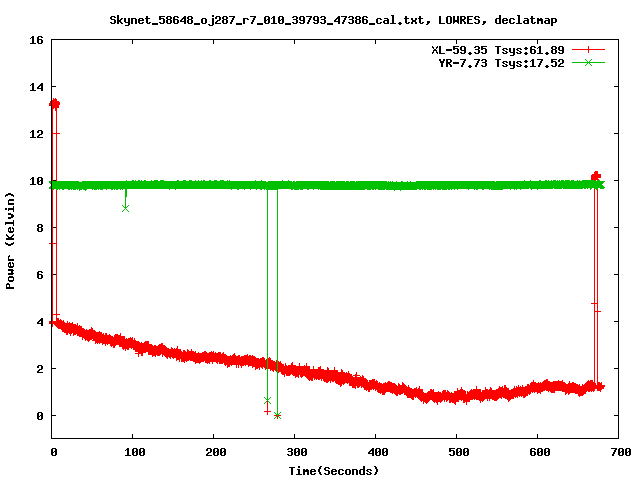This screenshot has height=480, width=640.
Task: Select the YR-7.73 Tsys:17.52 legend entry
Action: tap(501, 63)
